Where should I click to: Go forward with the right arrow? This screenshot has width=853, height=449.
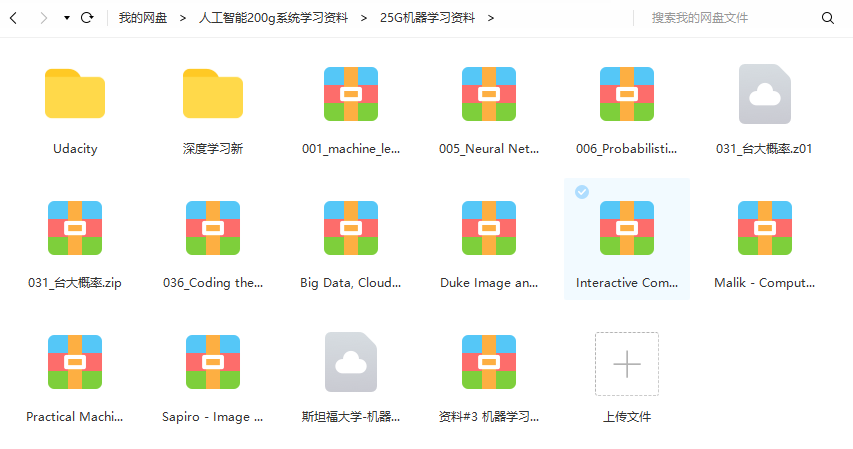point(44,18)
